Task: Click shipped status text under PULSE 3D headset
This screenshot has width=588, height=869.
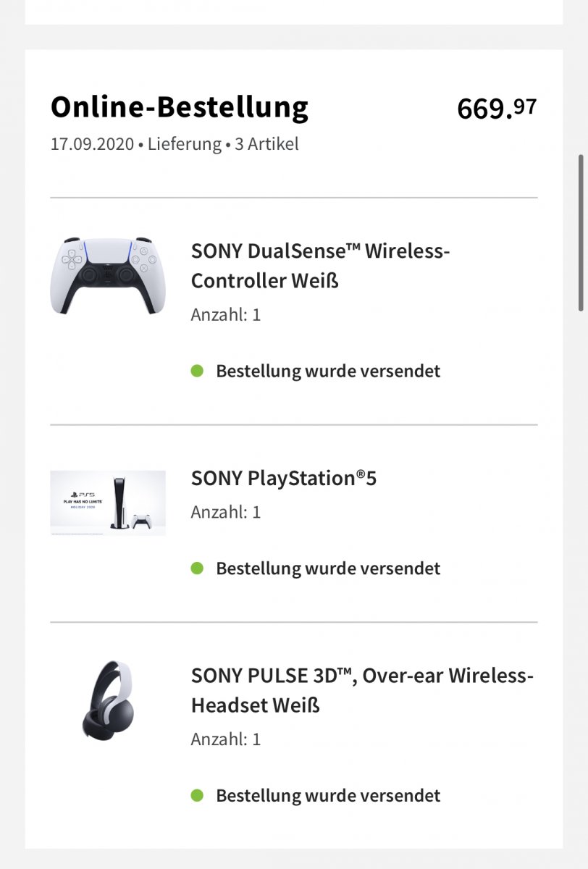Action: pos(328,795)
